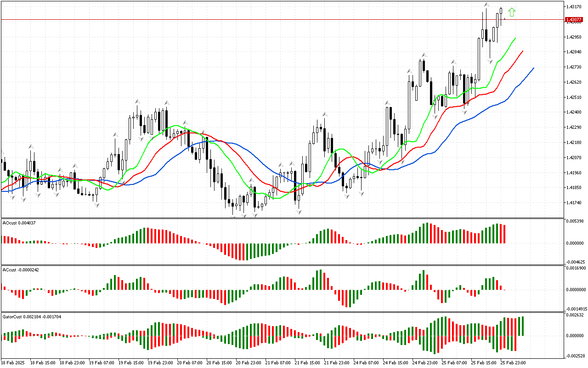
Task: Click 20 Feb 15:00 on the time scale
Action: click(219, 363)
